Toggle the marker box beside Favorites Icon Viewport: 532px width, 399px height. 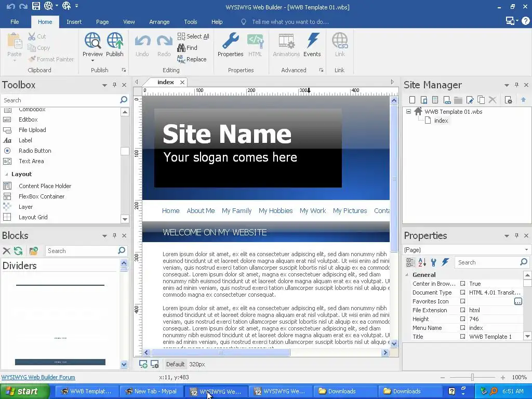(462, 301)
